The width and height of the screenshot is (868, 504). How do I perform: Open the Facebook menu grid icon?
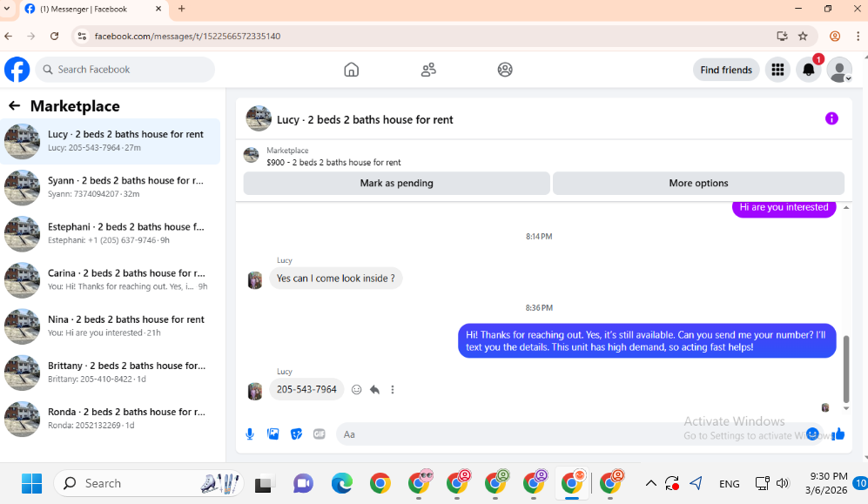pyautogui.click(x=777, y=70)
